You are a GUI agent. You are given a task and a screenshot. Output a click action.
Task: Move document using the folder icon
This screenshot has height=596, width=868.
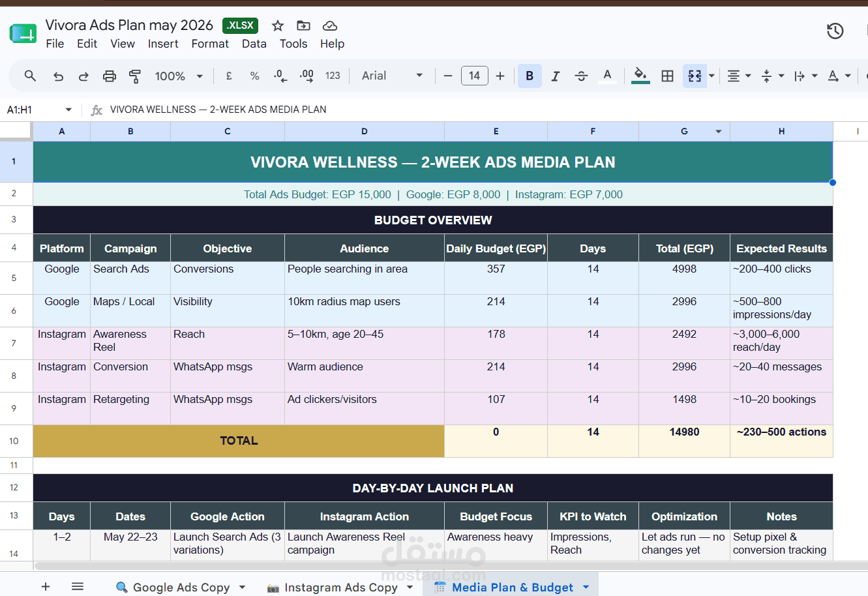[303, 25]
